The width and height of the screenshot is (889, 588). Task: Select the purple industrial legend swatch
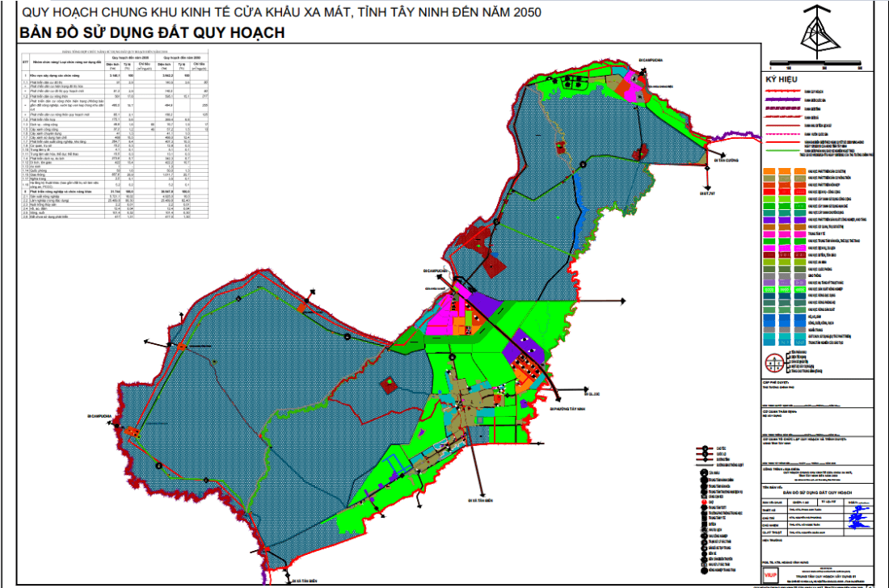coord(769,220)
